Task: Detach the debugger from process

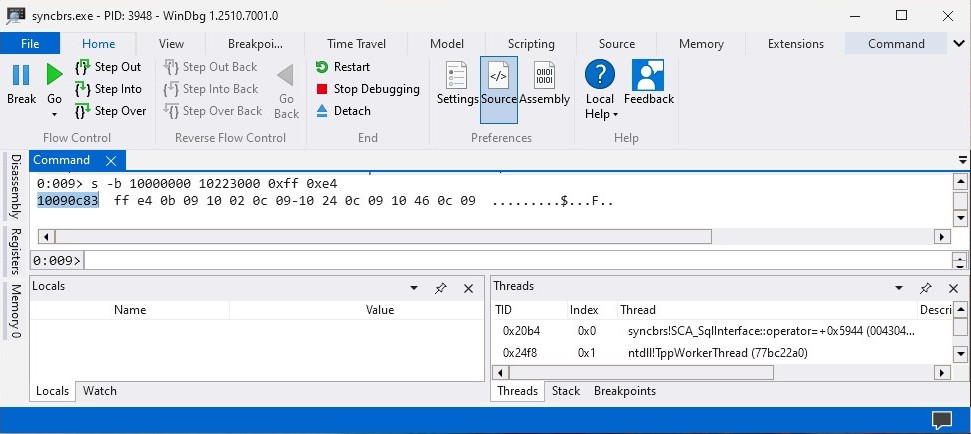Action: pyautogui.click(x=343, y=111)
